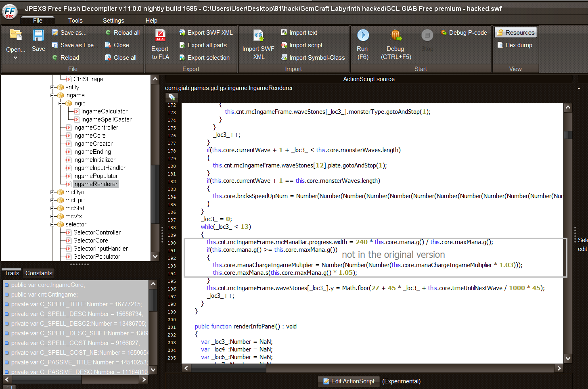
Task: Click the Save floppy disk icon
Action: 38,36
